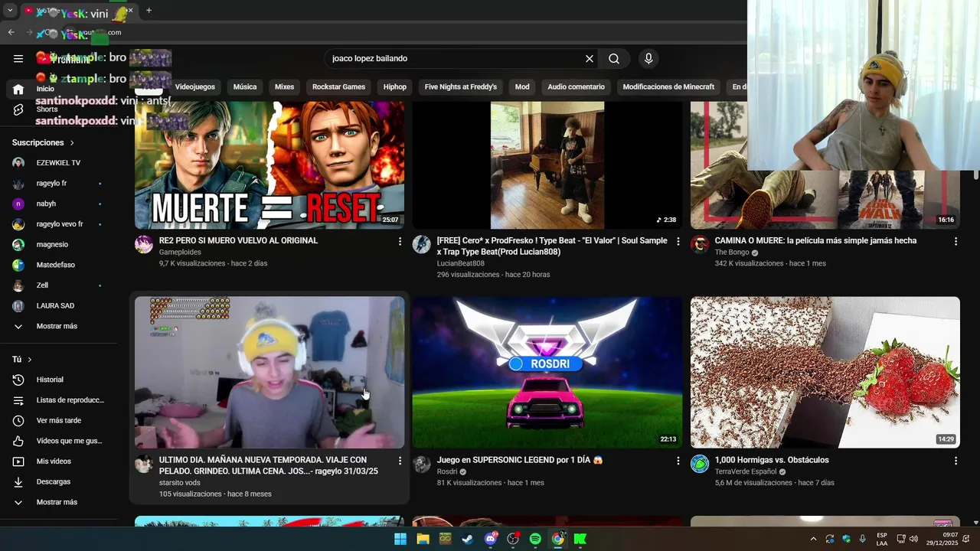Viewport: 980px width, 551px height.
Task: Open the title '1,000 Hormigas vs. Obstáculos'
Action: point(772,460)
